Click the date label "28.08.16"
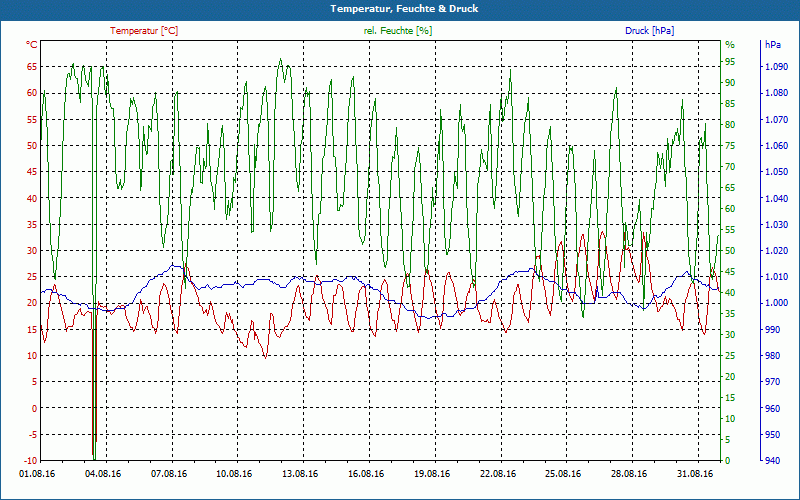Viewport: 800px width, 500px height. pos(629,474)
